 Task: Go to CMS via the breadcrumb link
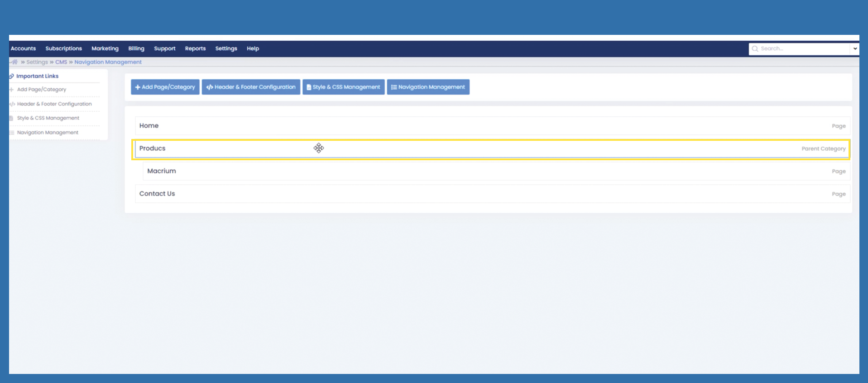61,62
